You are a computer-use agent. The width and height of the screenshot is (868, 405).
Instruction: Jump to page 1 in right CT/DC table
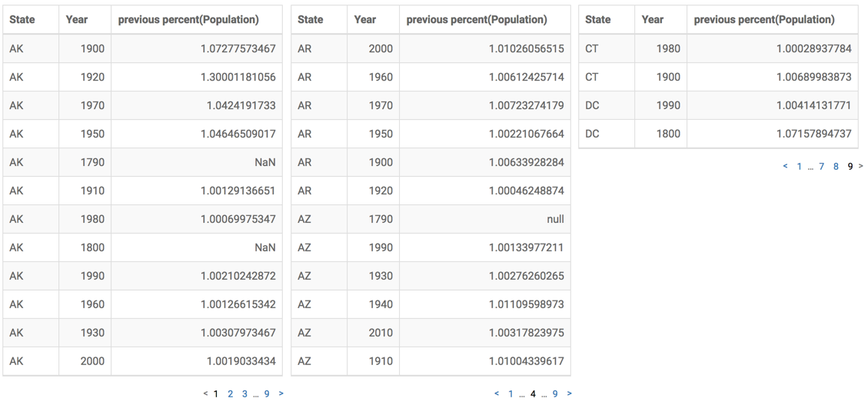point(800,166)
